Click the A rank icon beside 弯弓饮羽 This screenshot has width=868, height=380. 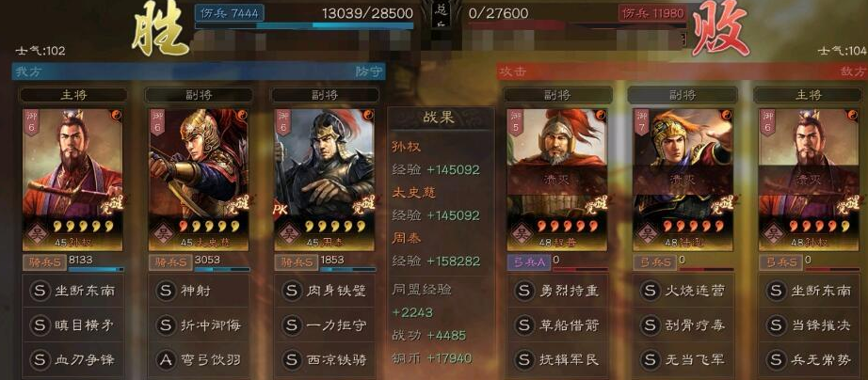[x=166, y=359]
